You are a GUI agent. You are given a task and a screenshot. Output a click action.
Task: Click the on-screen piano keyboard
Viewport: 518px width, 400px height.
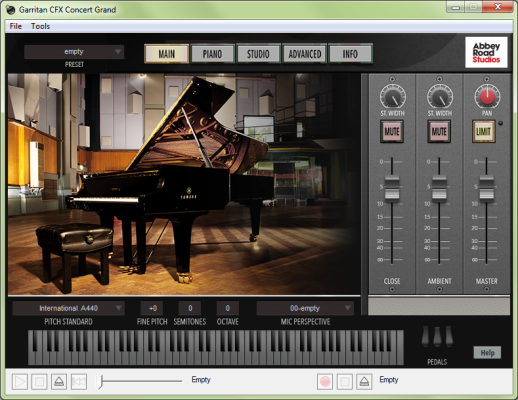pyautogui.click(x=216, y=348)
